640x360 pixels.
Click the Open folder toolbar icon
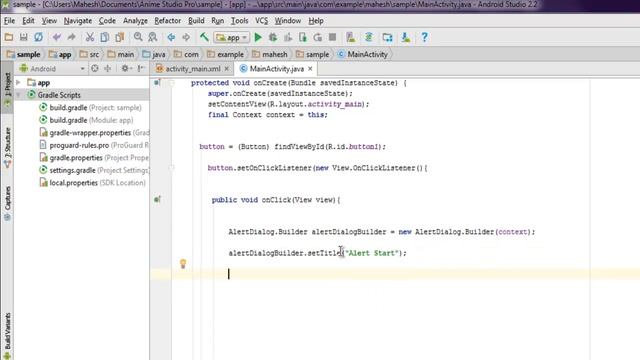[9, 38]
